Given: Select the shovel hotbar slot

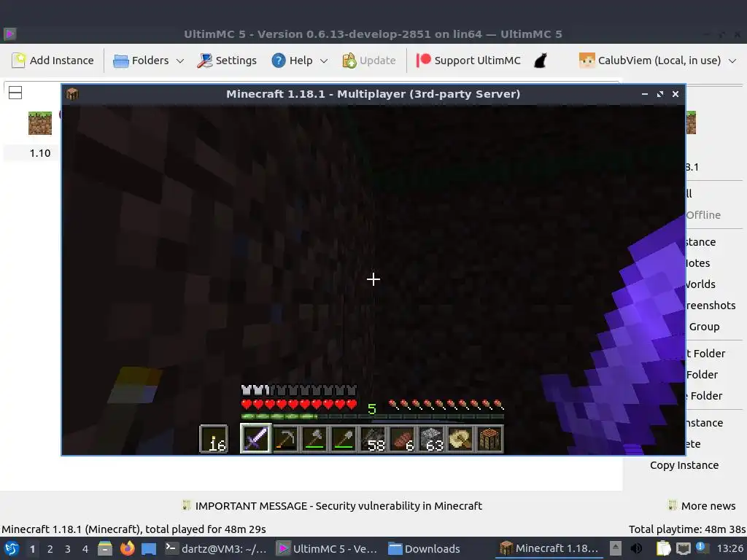Looking at the screenshot, I should click(x=344, y=438).
